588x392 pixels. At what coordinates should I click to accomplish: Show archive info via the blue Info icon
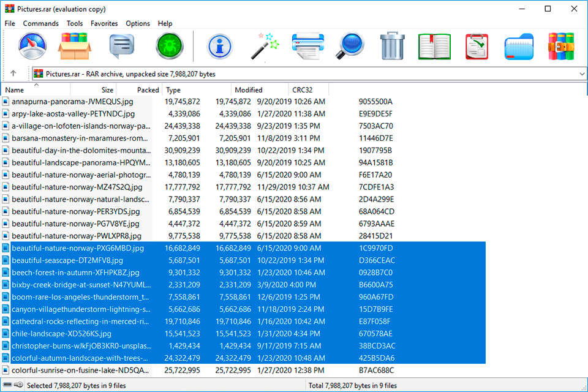point(219,46)
